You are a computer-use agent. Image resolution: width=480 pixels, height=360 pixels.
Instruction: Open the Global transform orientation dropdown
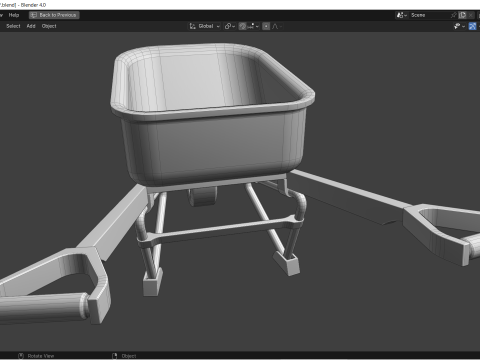(x=205, y=26)
